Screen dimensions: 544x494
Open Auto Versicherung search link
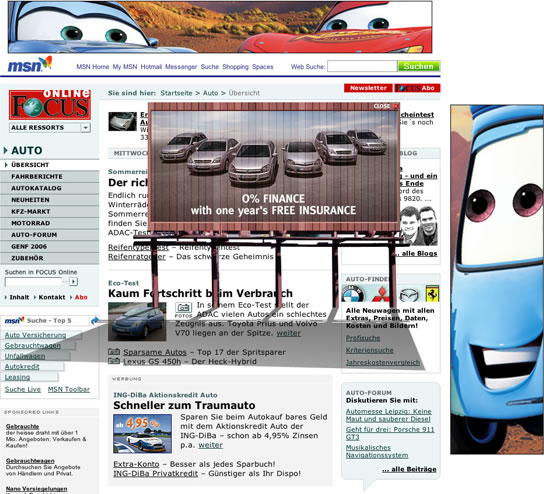click(35, 335)
